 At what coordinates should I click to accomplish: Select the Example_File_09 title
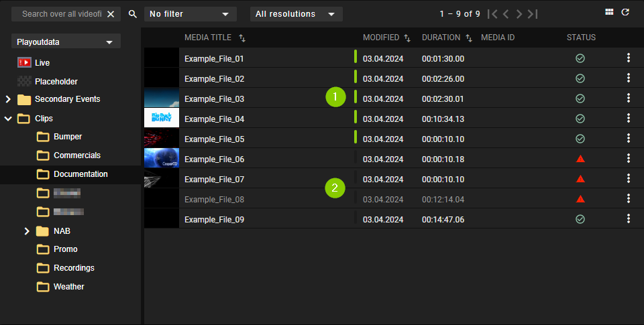[214, 220]
